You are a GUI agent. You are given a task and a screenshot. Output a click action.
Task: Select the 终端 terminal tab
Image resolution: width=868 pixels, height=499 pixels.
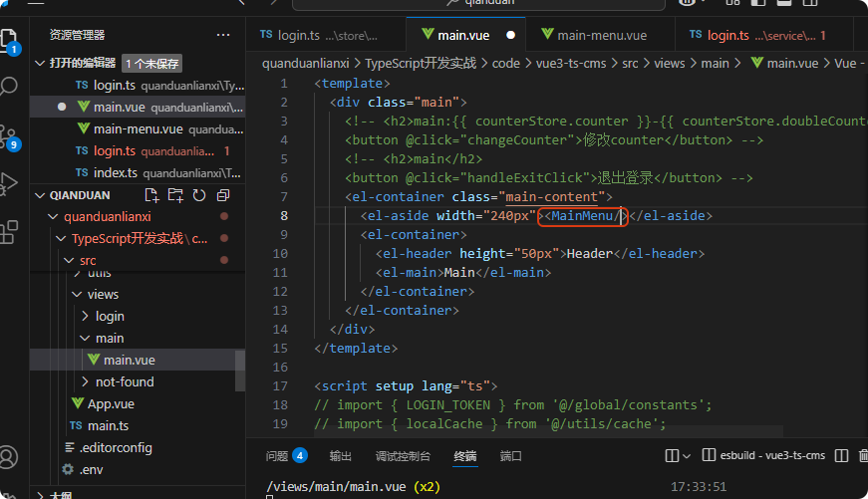click(465, 456)
